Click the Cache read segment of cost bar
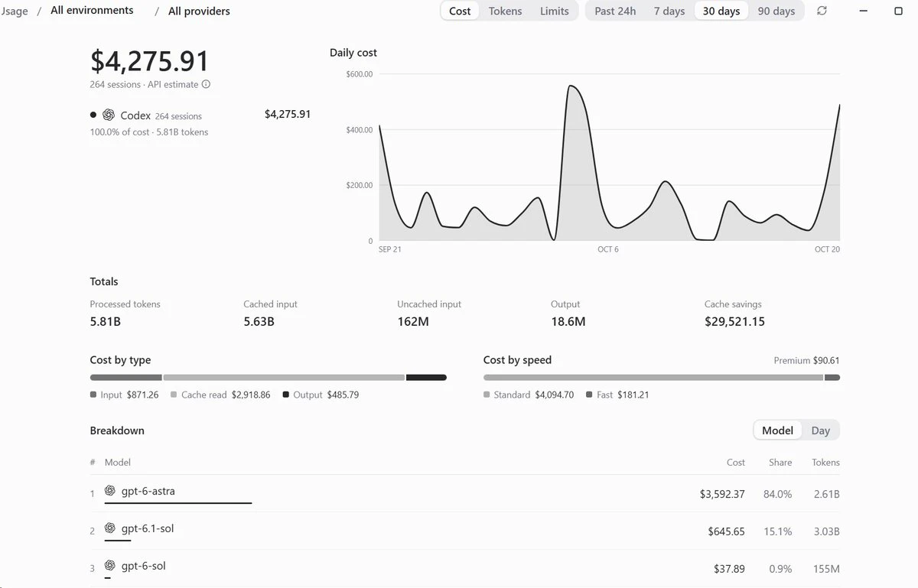The height and width of the screenshot is (588, 918). coord(284,377)
